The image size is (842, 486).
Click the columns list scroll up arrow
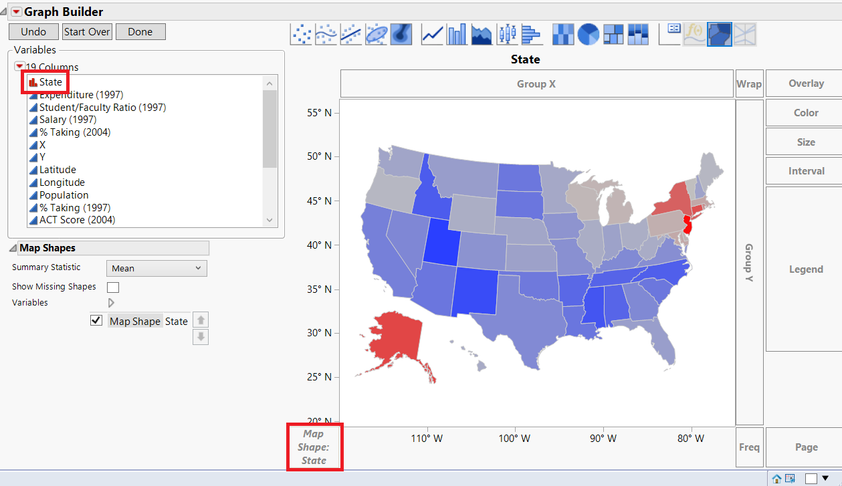[270, 83]
